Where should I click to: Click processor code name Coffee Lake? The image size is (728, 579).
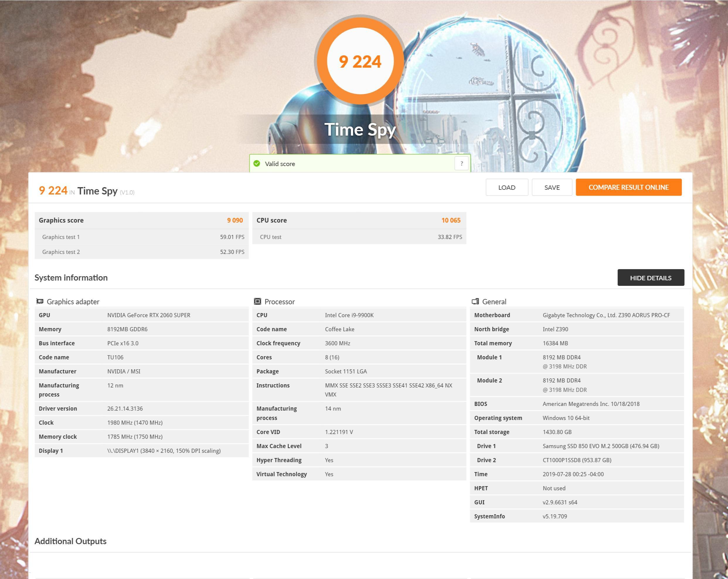point(339,329)
